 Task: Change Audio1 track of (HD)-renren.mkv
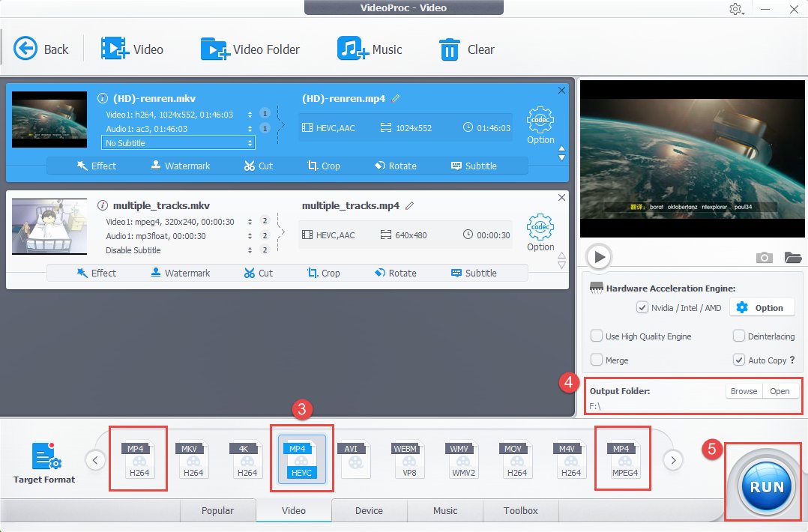pyautogui.click(x=250, y=129)
